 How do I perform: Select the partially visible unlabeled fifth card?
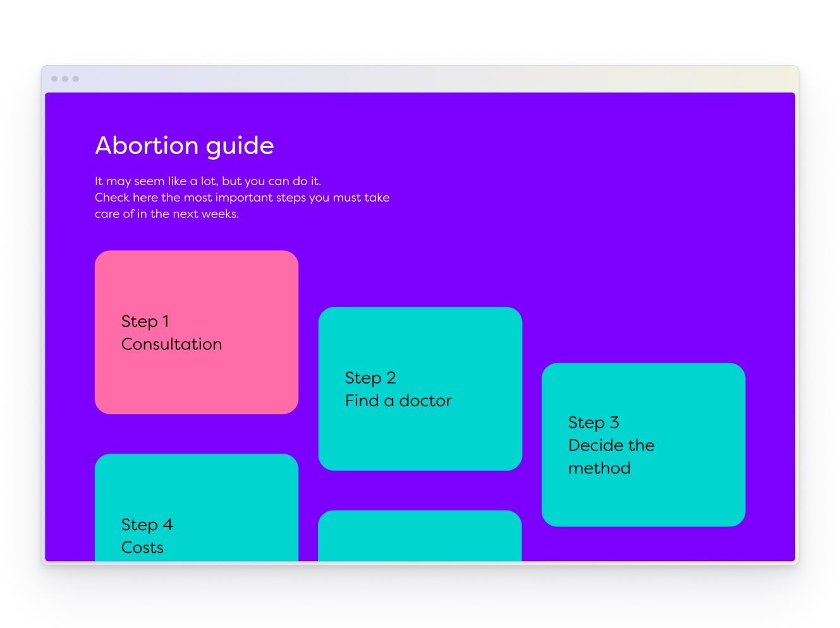pos(420,536)
